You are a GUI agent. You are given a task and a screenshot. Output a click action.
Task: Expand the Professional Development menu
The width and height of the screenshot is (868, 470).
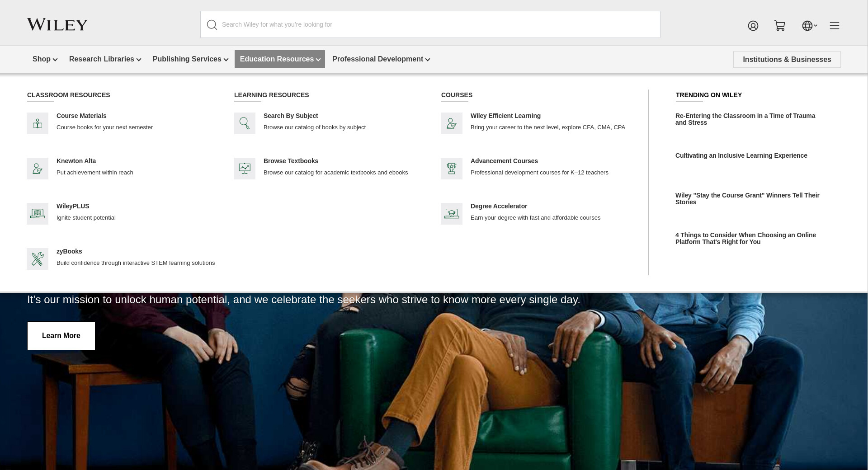pyautogui.click(x=381, y=59)
